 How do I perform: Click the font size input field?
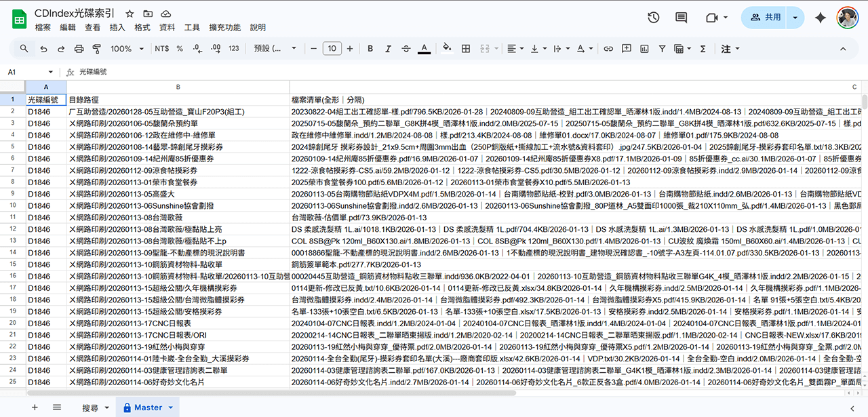[x=332, y=49]
